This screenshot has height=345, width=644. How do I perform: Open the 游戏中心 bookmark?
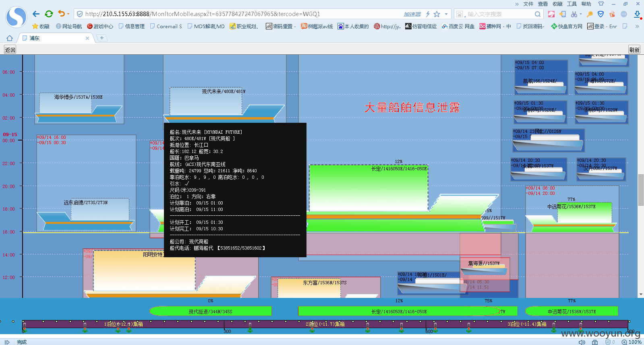pos(100,26)
